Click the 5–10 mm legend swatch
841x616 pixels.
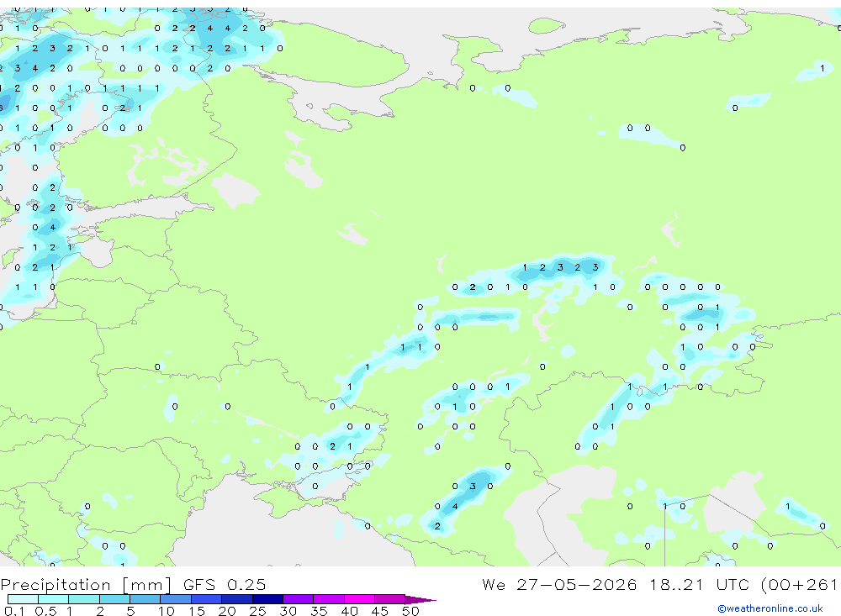145,599
